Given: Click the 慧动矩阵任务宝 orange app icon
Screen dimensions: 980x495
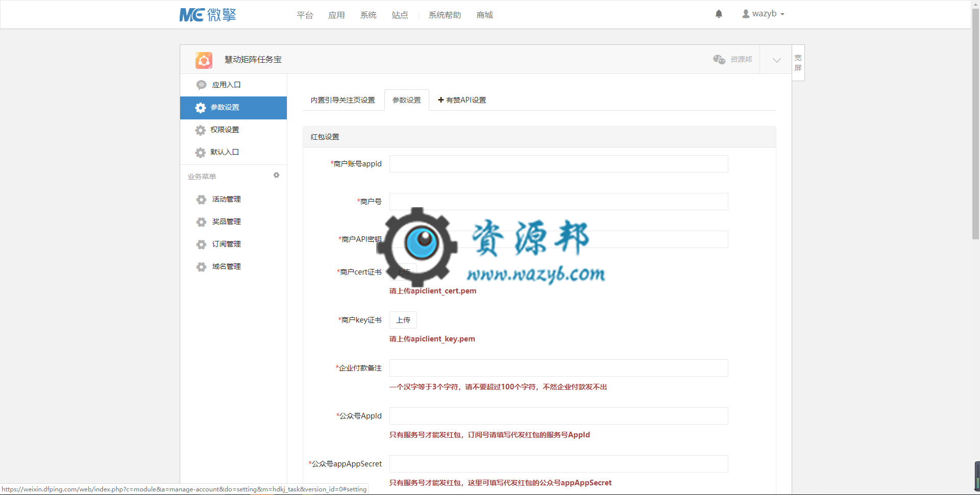Looking at the screenshot, I should coord(204,60).
